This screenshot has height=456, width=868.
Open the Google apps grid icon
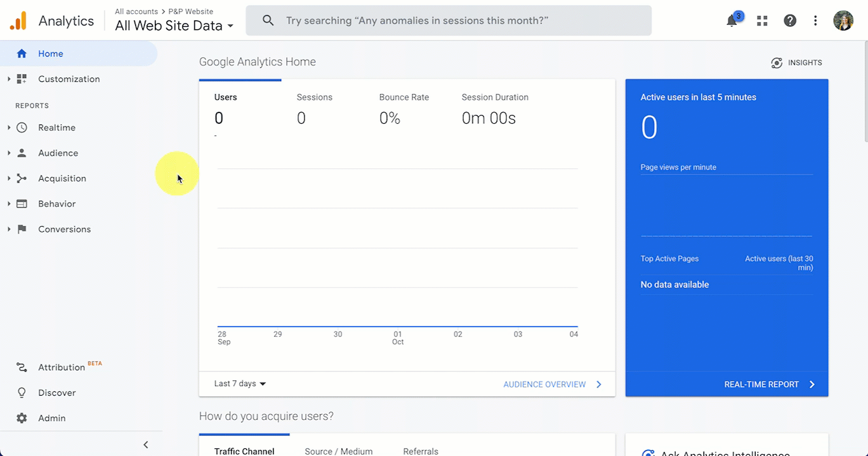(762, 21)
